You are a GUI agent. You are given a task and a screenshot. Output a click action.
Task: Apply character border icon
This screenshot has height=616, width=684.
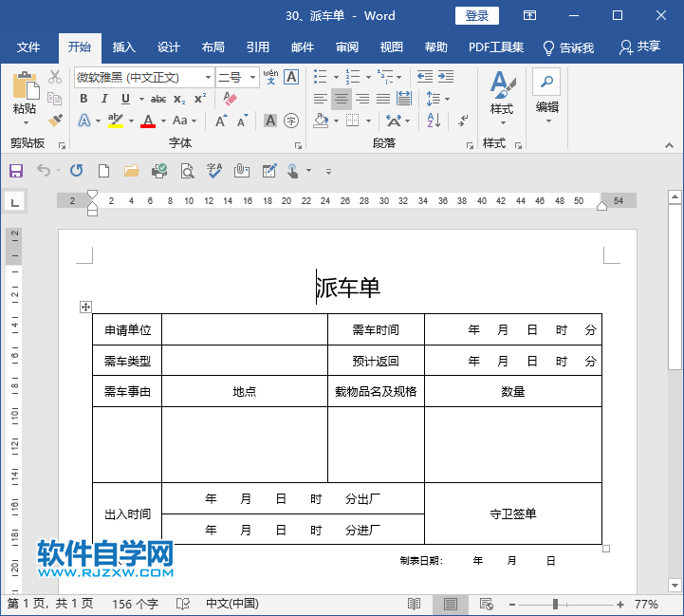pyautogui.click(x=291, y=77)
